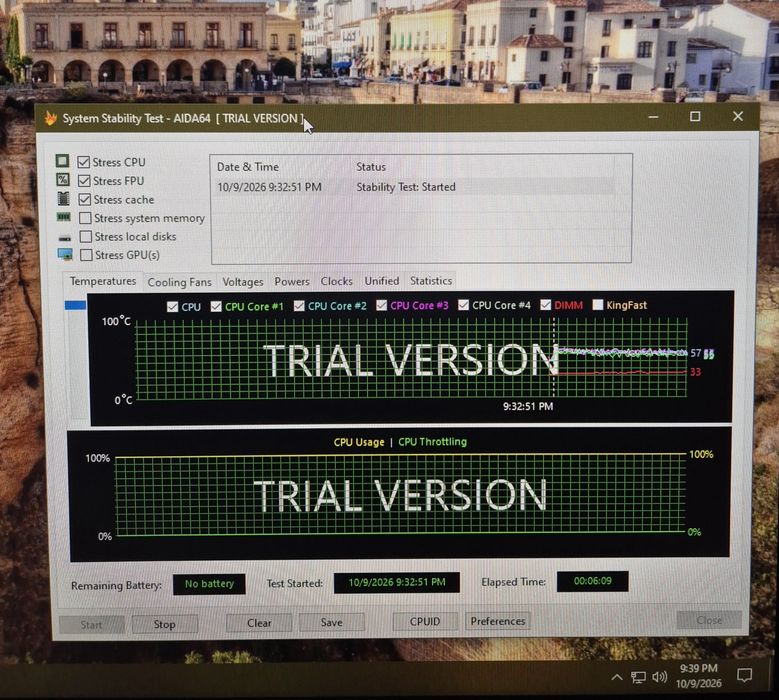
Task: Select the Stability Test: Started log row
Action: tap(416, 187)
